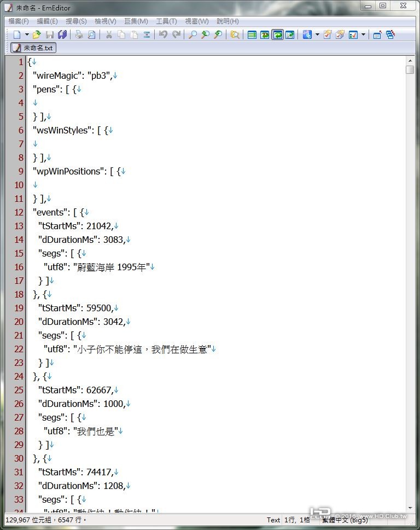The width and height of the screenshot is (420, 530).
Task: Open Print Preview from the toolbar
Action: click(91, 34)
